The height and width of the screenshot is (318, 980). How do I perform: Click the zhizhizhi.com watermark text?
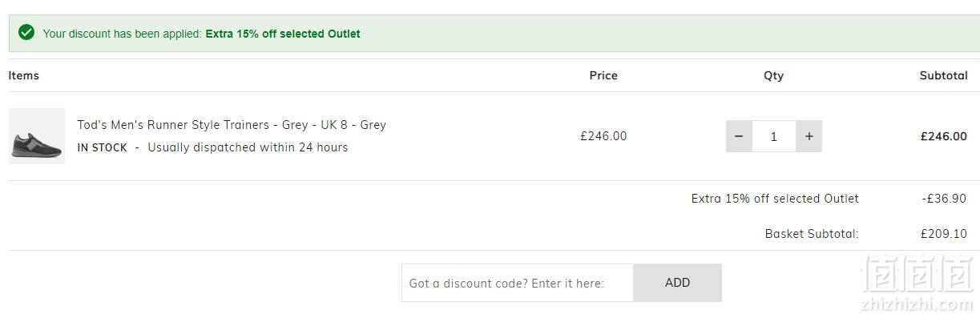coord(917,305)
